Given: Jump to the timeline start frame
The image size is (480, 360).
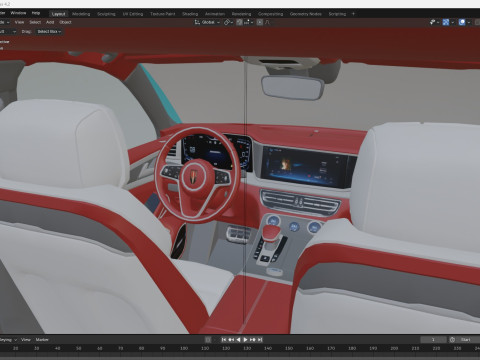Looking at the screenshot, I should 224,340.
